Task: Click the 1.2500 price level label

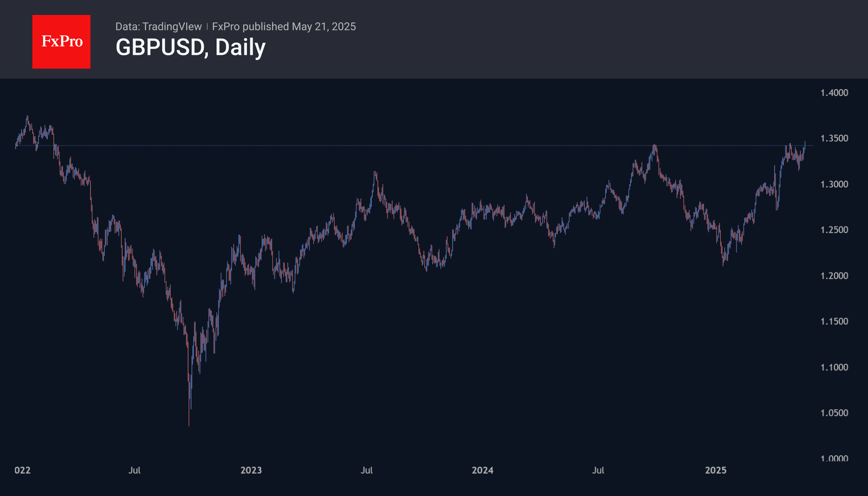Action: click(x=834, y=230)
